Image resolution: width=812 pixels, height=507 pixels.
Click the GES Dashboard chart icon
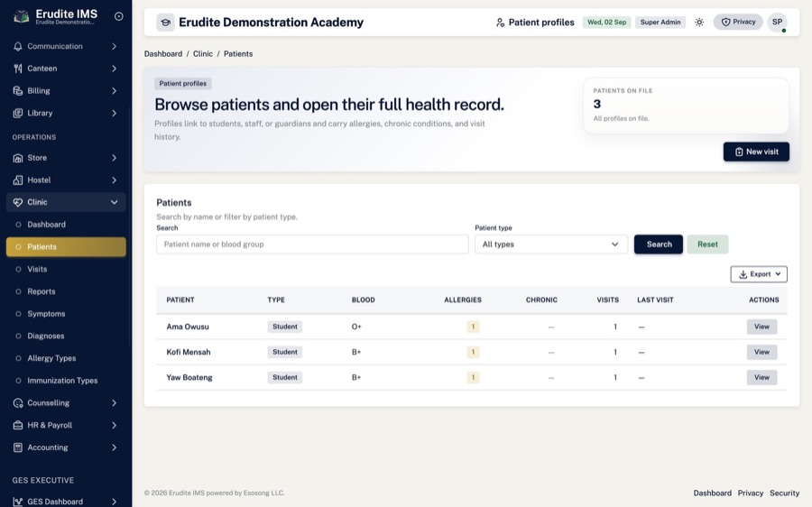click(18, 502)
